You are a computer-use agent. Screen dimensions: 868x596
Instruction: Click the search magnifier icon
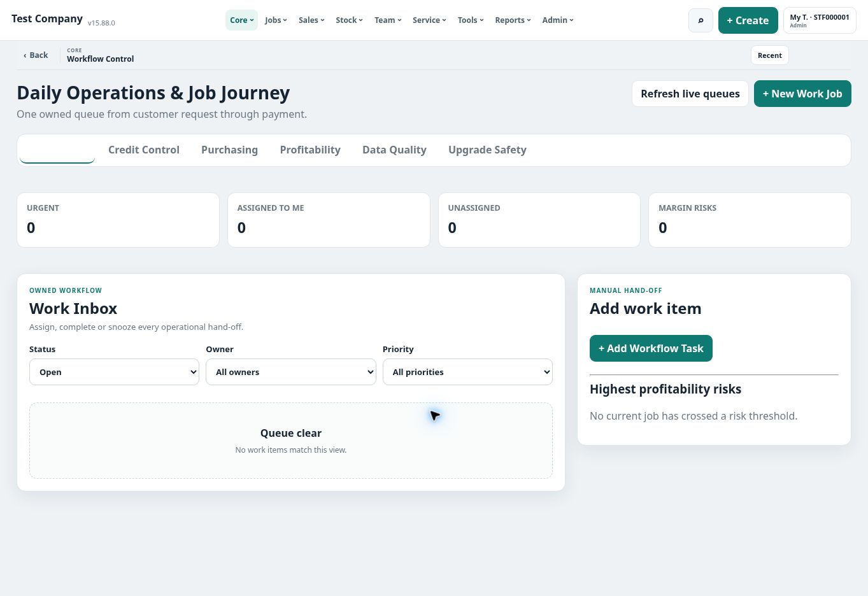pos(701,20)
